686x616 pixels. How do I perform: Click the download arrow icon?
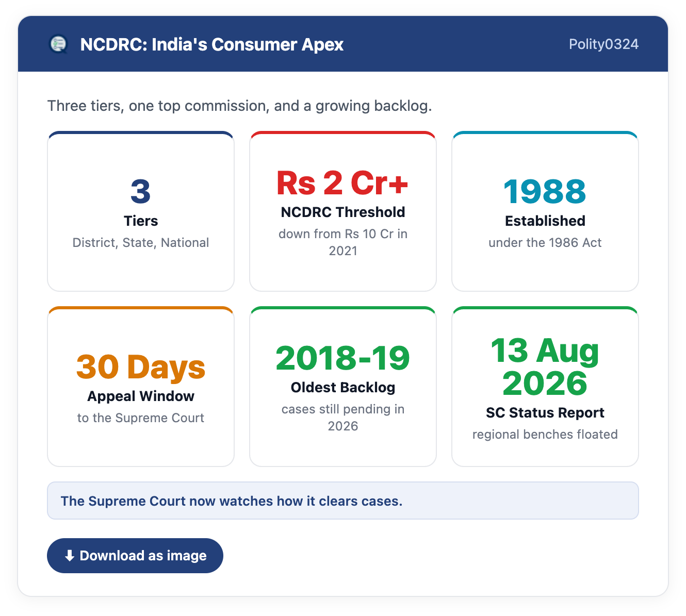tap(70, 556)
